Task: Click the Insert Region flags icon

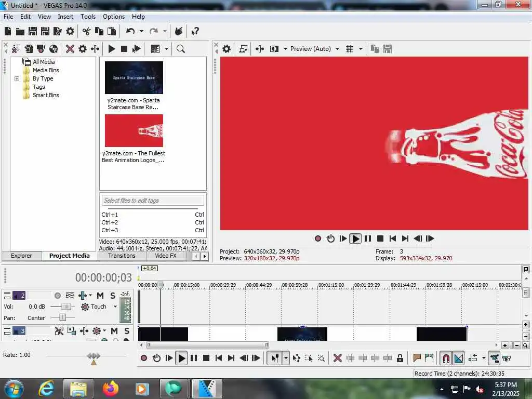Action: (429, 358)
